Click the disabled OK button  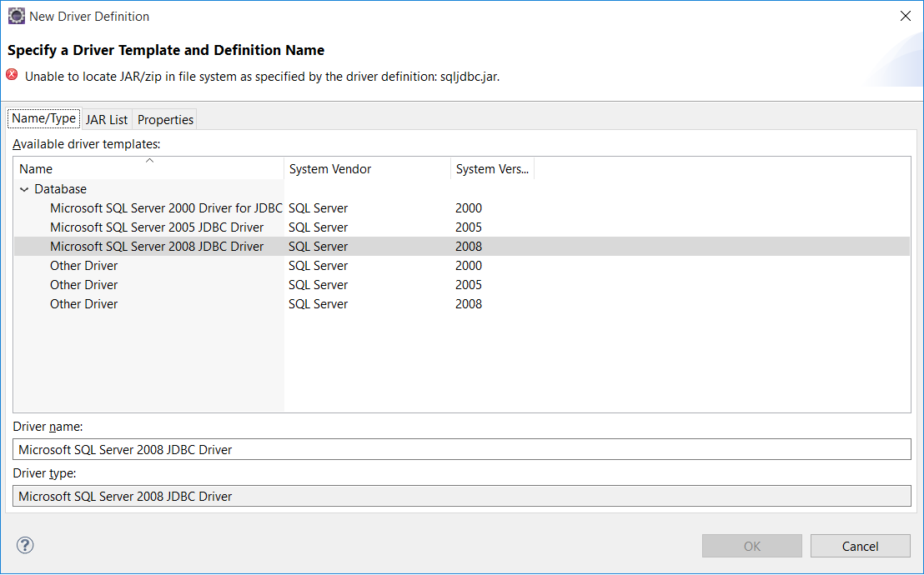coord(752,546)
